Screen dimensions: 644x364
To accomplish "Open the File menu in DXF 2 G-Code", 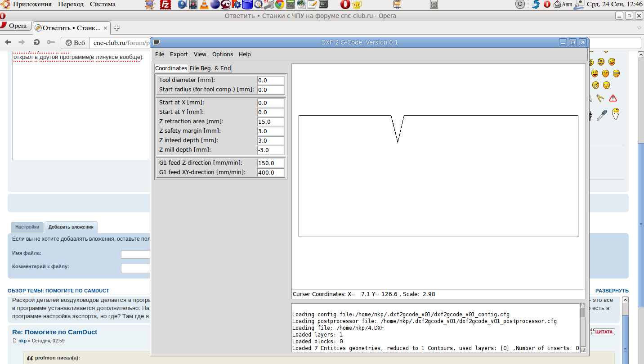I will [x=160, y=54].
